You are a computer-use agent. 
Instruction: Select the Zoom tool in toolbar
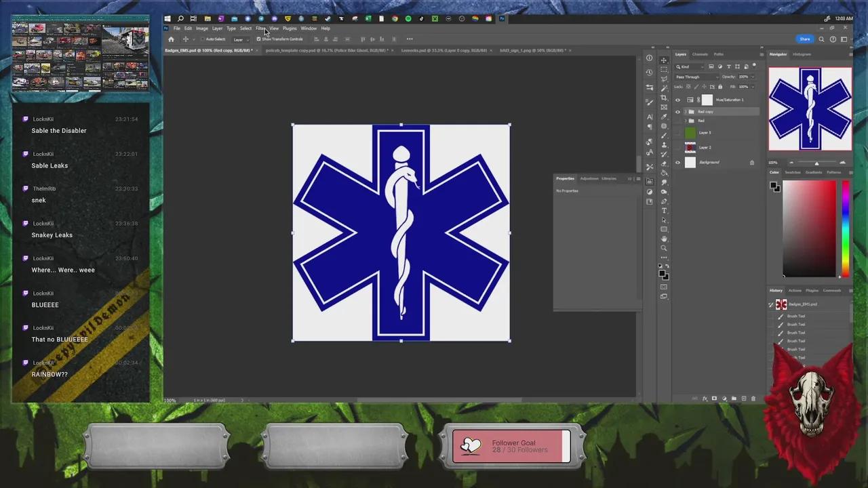(x=664, y=248)
